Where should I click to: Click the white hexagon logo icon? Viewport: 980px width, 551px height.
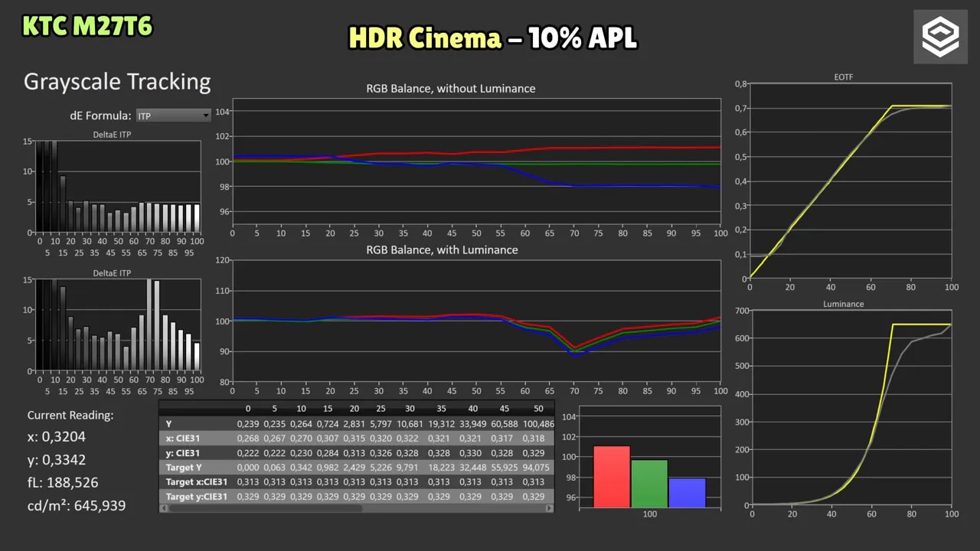[x=939, y=36]
